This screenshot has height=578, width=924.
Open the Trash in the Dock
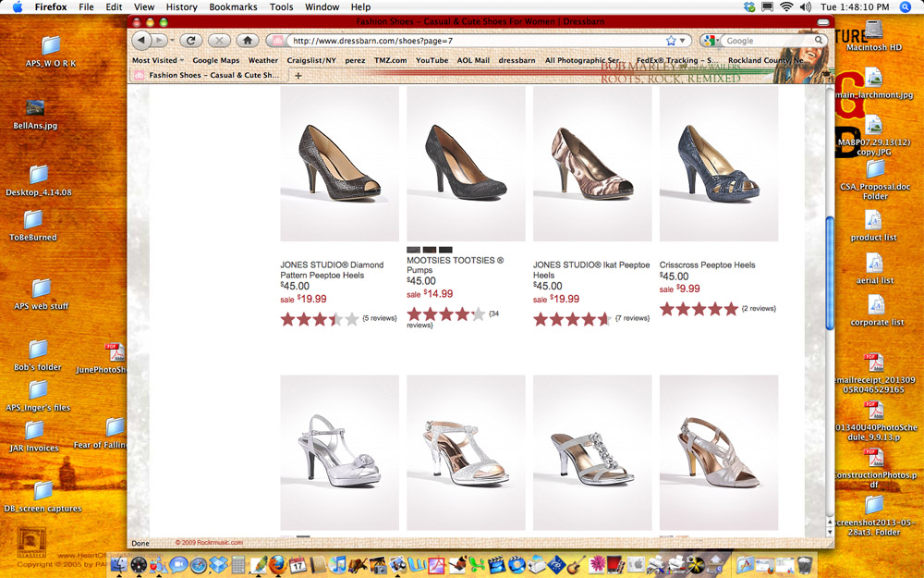pos(805,564)
